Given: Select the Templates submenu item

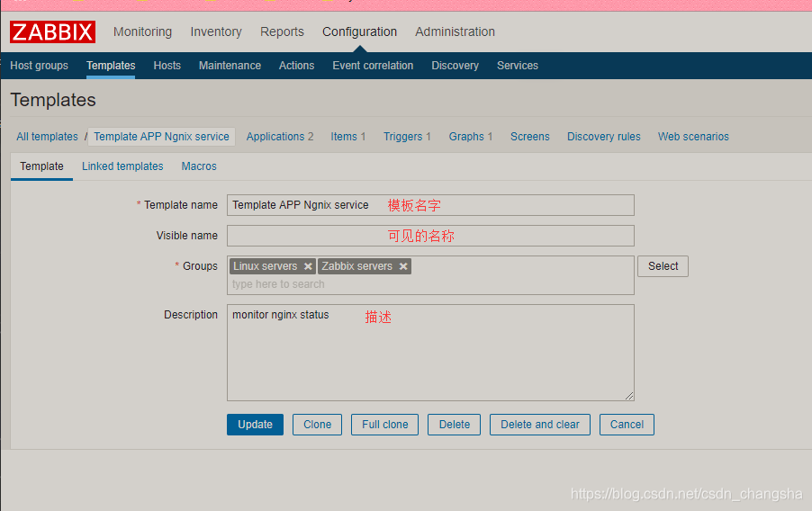Looking at the screenshot, I should tap(111, 66).
